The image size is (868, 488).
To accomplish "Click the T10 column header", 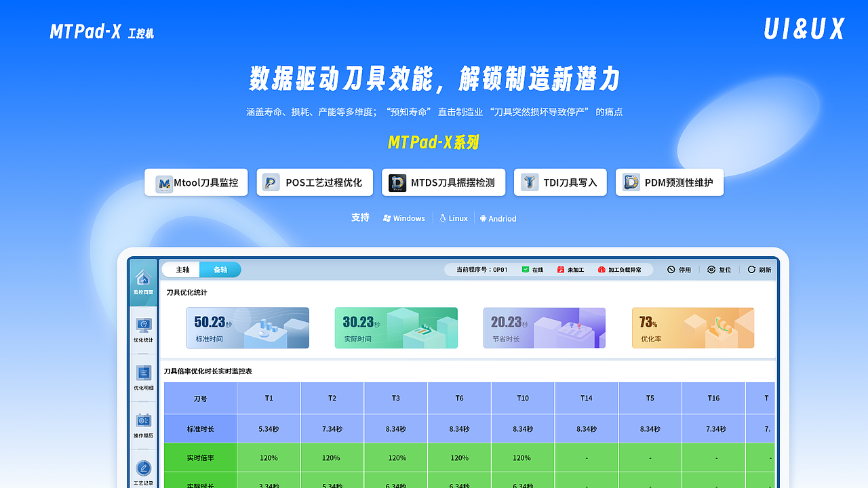I will (x=523, y=398).
